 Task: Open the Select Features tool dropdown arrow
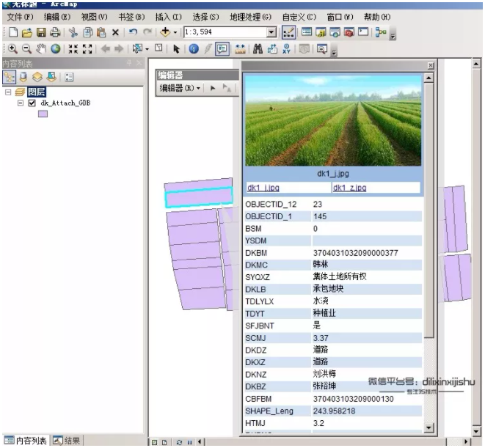[147, 49]
